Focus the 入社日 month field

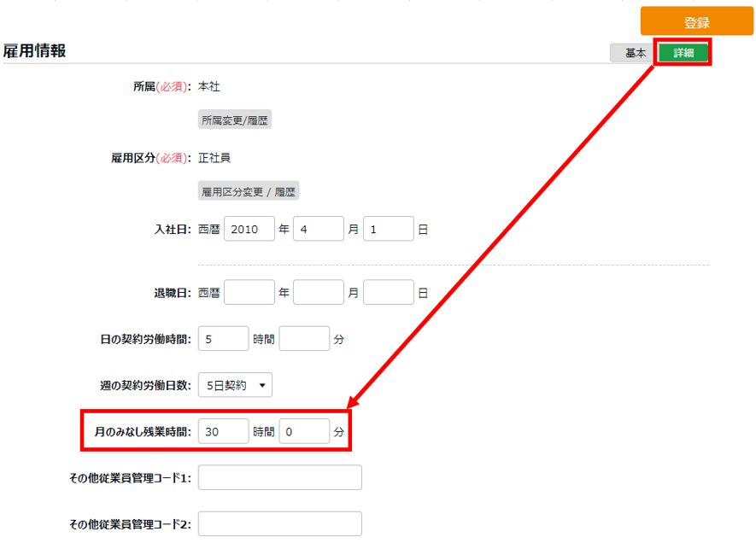click(x=319, y=229)
